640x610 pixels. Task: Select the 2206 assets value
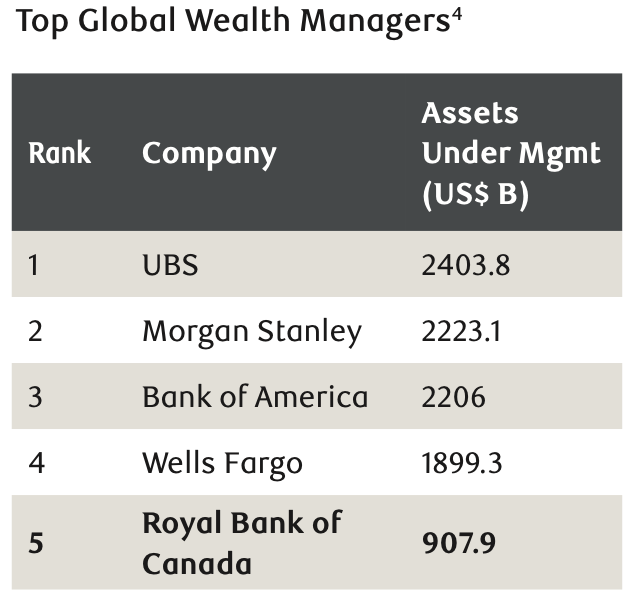454,397
